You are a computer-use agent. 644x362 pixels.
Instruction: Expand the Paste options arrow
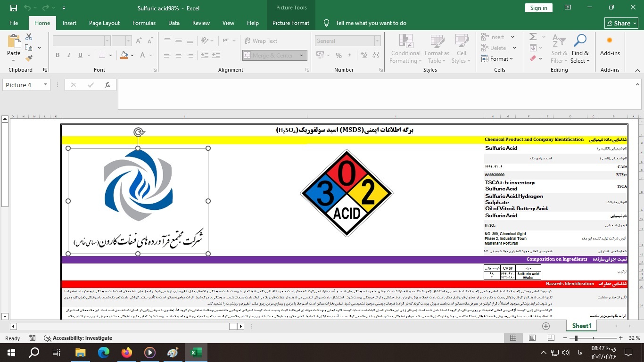coord(14,60)
